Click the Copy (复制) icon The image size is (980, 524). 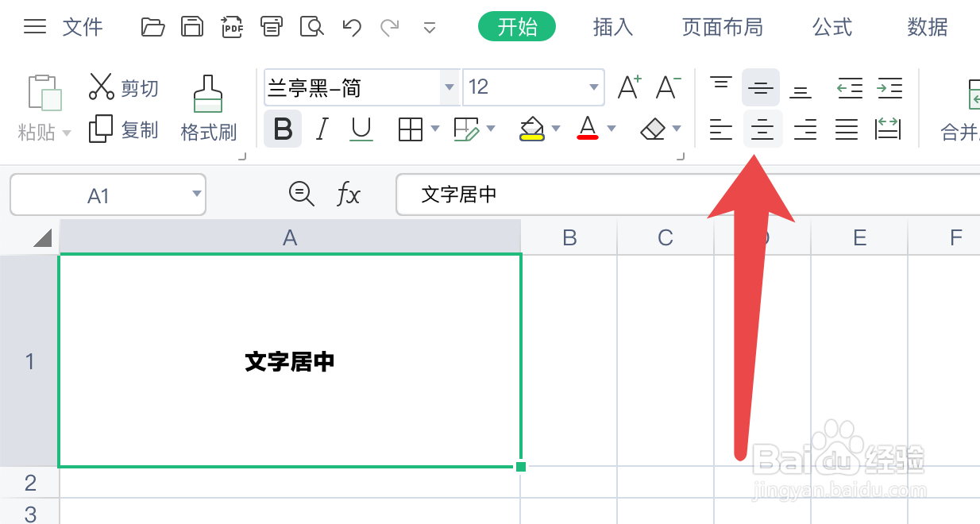(x=102, y=129)
